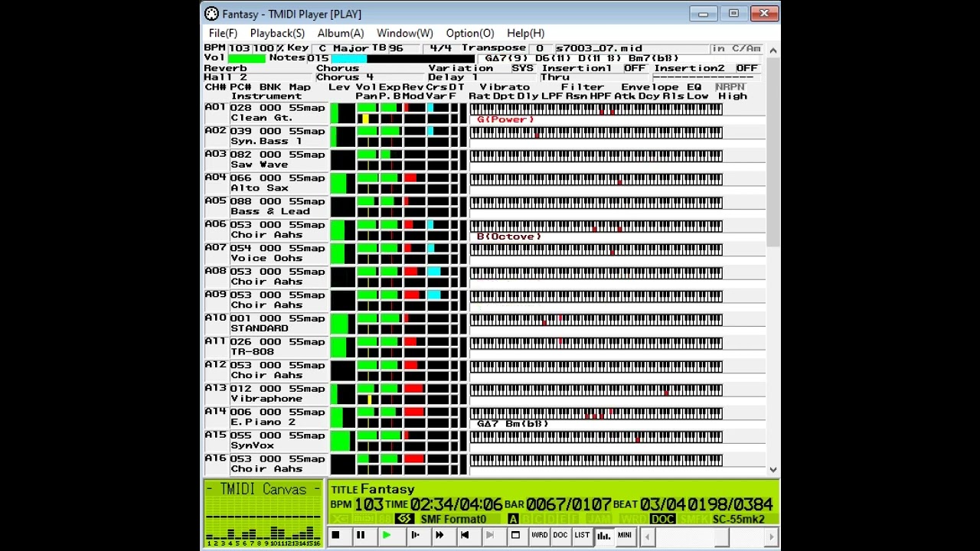Click the NRPN column header
The height and width of the screenshot is (551, 980).
tap(730, 87)
